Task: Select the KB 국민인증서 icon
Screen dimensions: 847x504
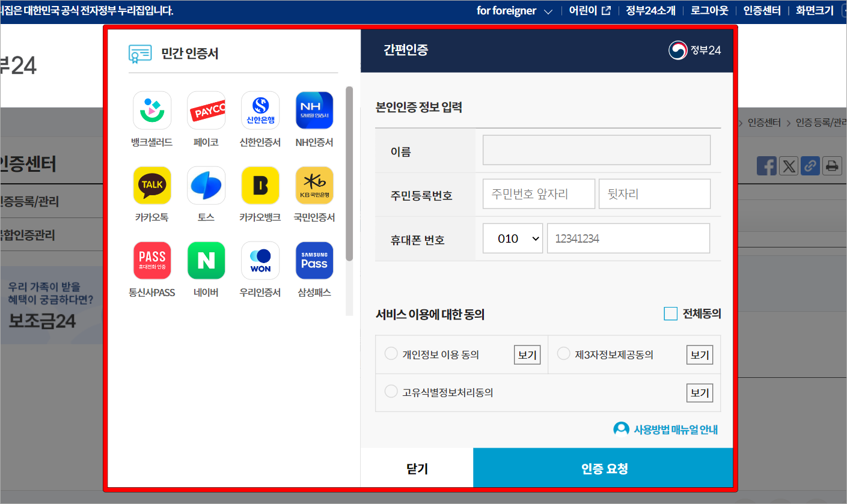Action: pos(314,186)
